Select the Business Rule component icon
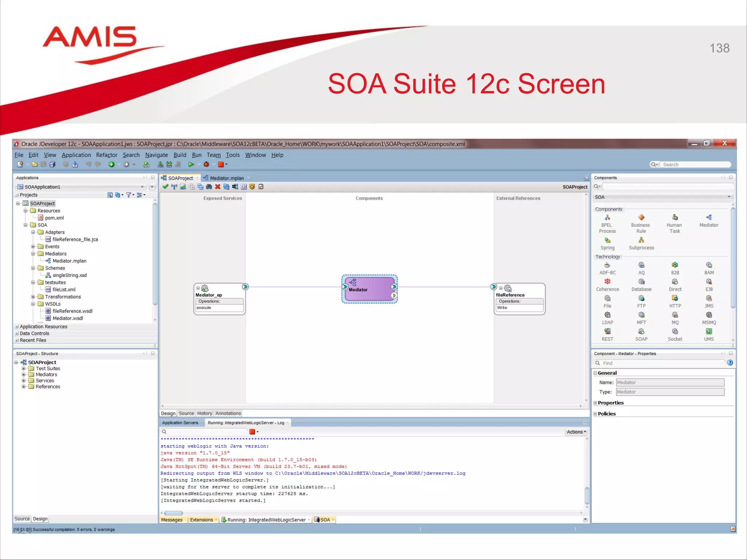Screen dimensions: 747x560 coord(641,218)
